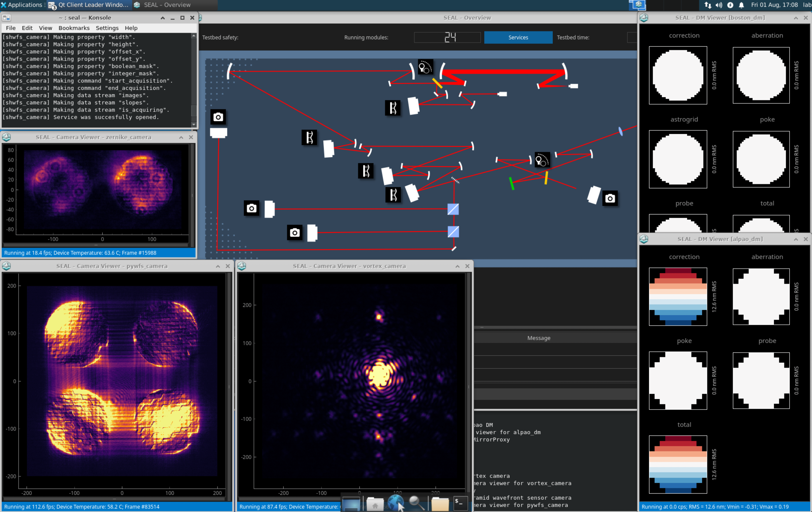Click the topmost camera icon in testbed diagram
812x512 pixels.
[x=218, y=117]
